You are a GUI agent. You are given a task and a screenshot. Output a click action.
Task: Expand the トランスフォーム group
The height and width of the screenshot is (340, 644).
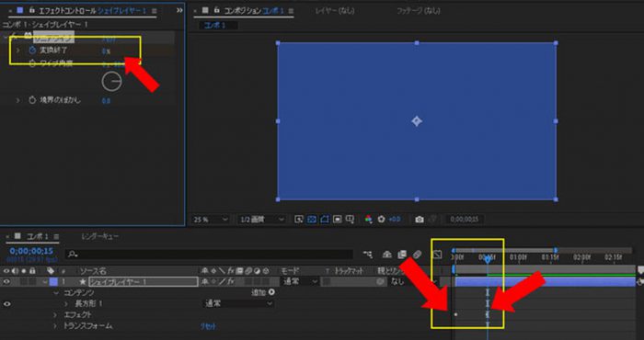tap(56, 326)
